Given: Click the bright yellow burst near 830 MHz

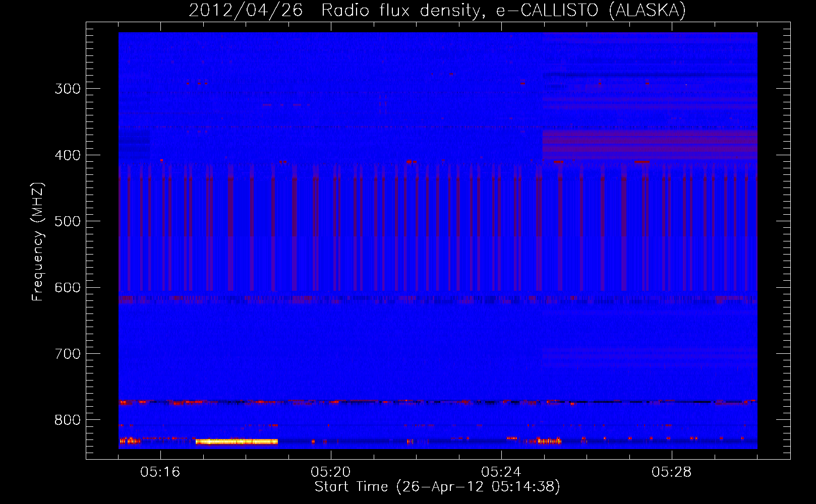Looking at the screenshot, I should (x=237, y=442).
